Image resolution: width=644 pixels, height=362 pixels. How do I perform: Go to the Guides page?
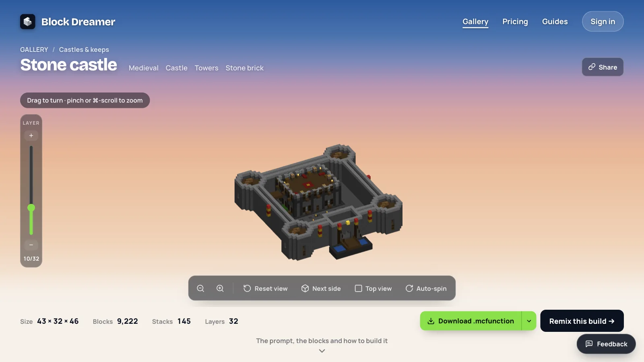click(x=555, y=22)
